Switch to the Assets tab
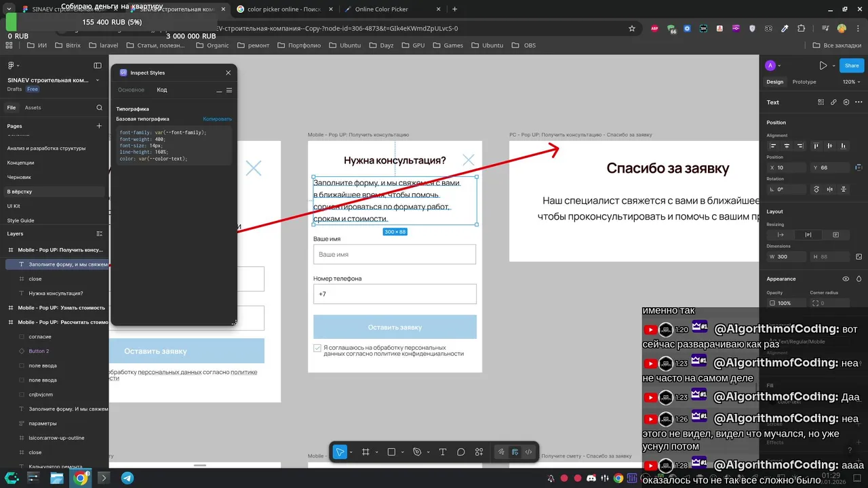868x488 pixels. [x=33, y=108]
